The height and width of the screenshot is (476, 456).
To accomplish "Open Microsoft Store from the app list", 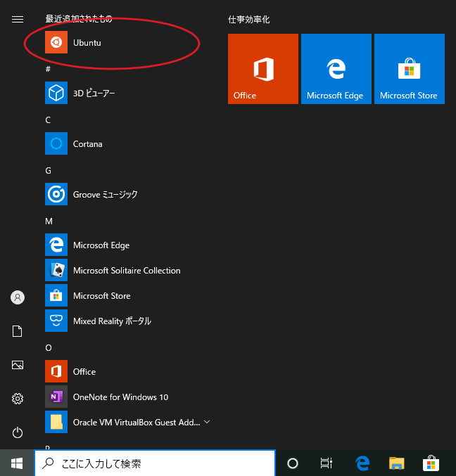I will (x=101, y=296).
